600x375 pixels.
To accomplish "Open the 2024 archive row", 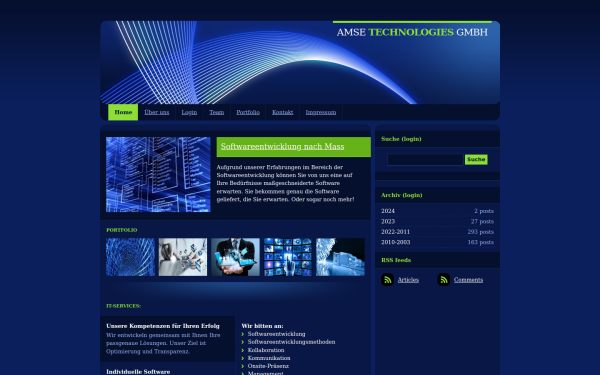I will tap(437, 211).
